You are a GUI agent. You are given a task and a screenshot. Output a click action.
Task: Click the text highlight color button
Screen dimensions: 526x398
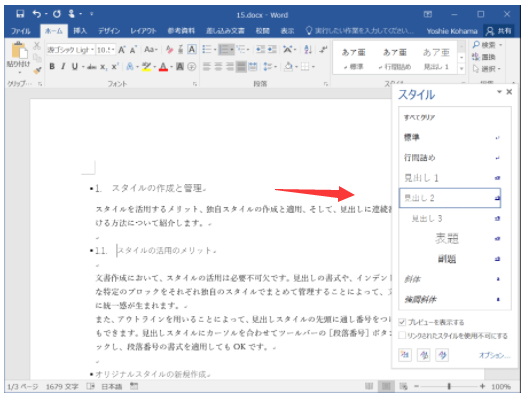(x=146, y=67)
